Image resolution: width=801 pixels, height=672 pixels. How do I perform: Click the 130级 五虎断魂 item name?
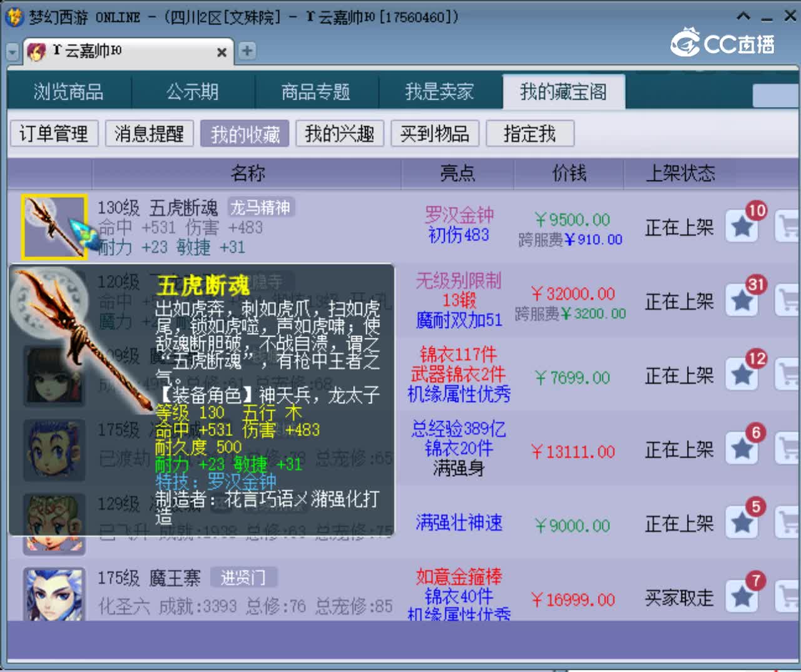coord(158,208)
